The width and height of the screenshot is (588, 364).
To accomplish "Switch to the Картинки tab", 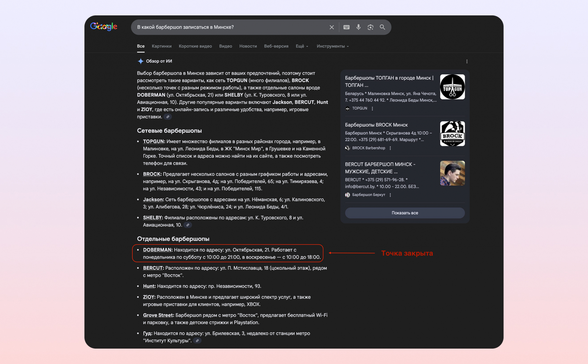I will (162, 46).
